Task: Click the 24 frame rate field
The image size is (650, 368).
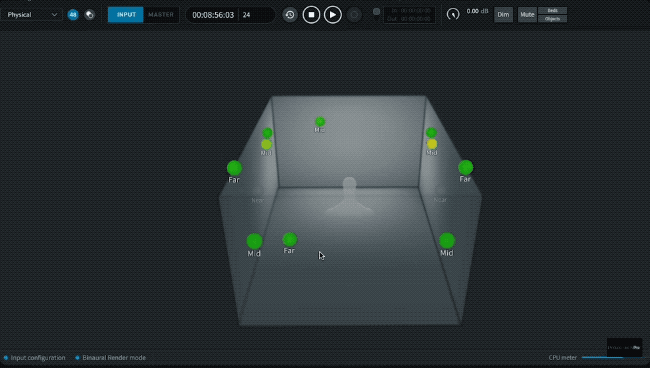Action: click(256, 15)
